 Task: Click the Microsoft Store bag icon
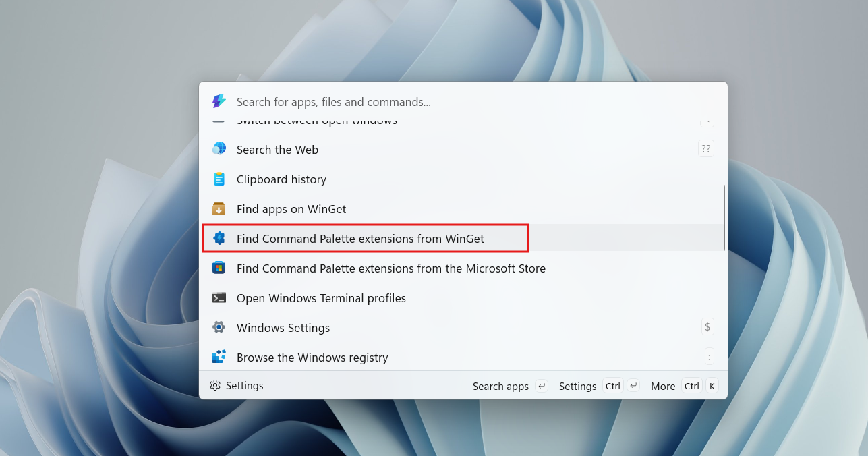point(219,268)
